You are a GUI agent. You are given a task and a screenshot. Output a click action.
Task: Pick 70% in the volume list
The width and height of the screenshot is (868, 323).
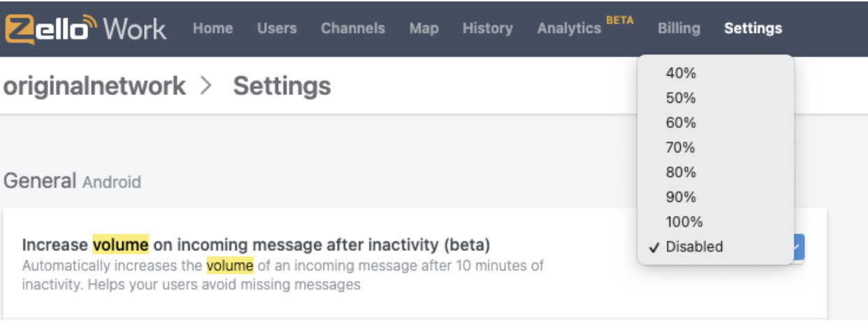point(716,148)
